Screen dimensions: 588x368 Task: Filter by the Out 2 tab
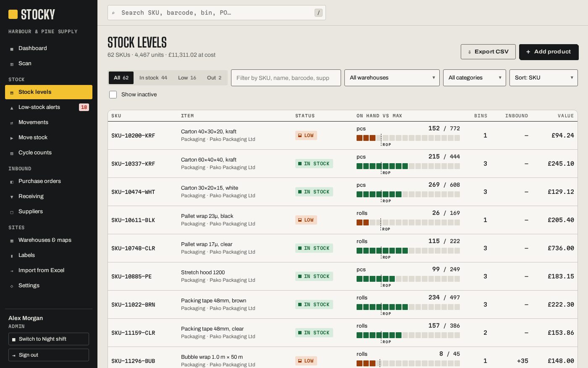pos(214,78)
